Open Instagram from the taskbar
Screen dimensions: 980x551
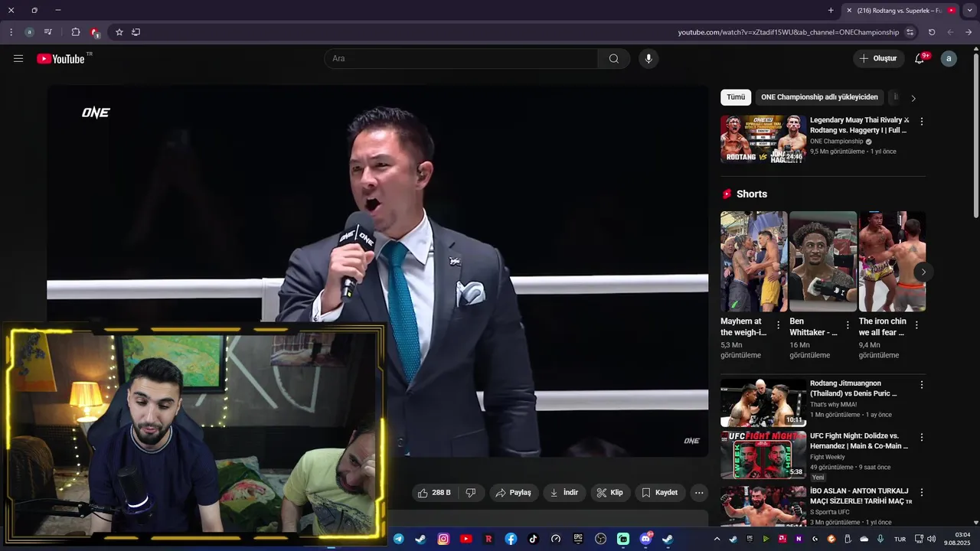[x=443, y=539]
